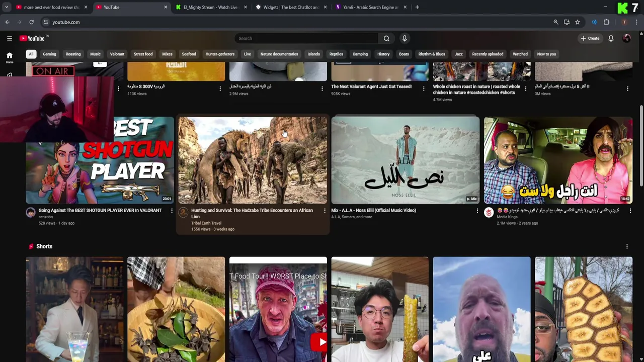Start voice search with microphone icon
The height and width of the screenshot is (362, 644).
point(405,38)
